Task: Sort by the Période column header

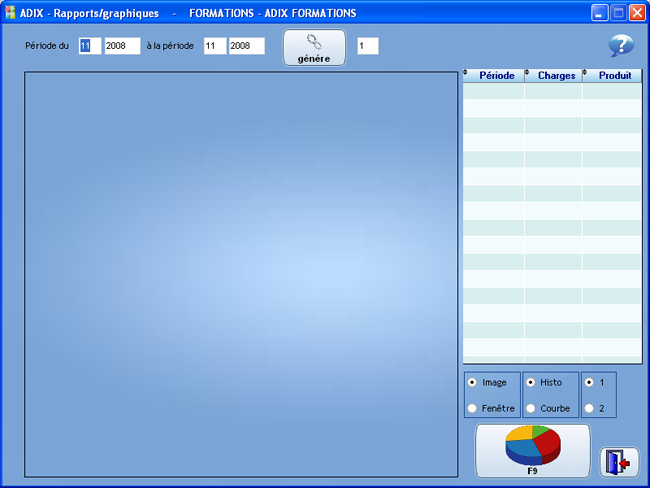Action: click(x=494, y=76)
